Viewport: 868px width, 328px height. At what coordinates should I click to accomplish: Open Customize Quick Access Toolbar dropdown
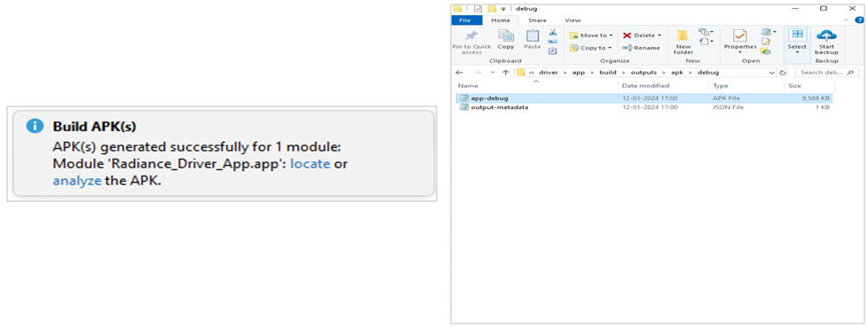tap(503, 9)
